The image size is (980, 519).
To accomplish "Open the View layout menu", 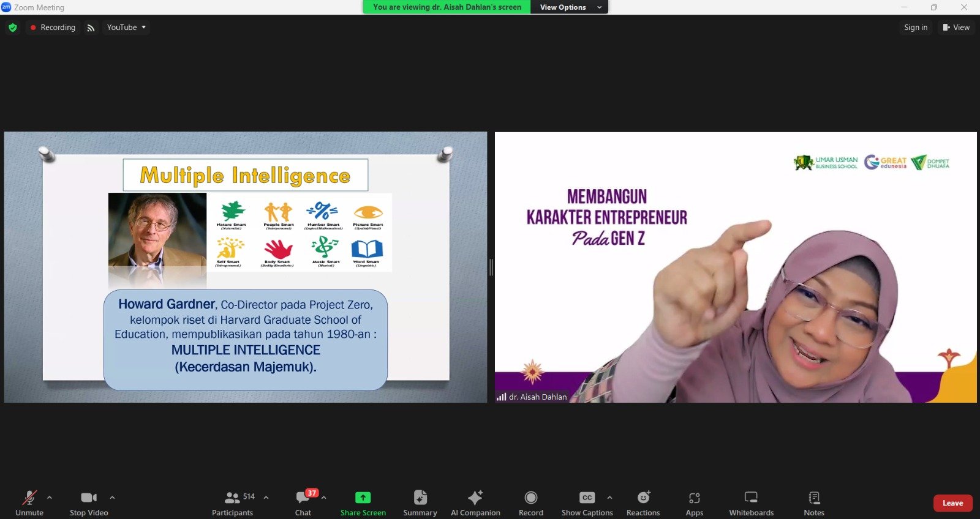I will pyautogui.click(x=956, y=28).
